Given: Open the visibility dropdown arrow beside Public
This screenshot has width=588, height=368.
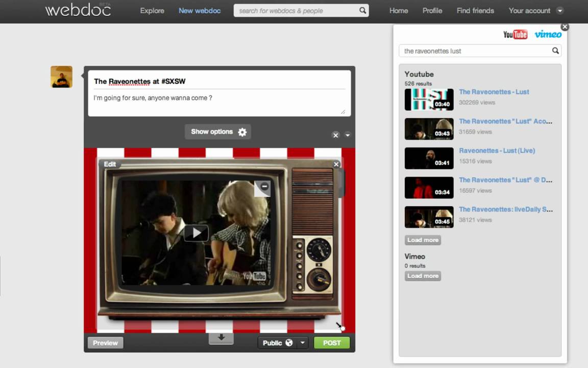Looking at the screenshot, I should point(303,343).
